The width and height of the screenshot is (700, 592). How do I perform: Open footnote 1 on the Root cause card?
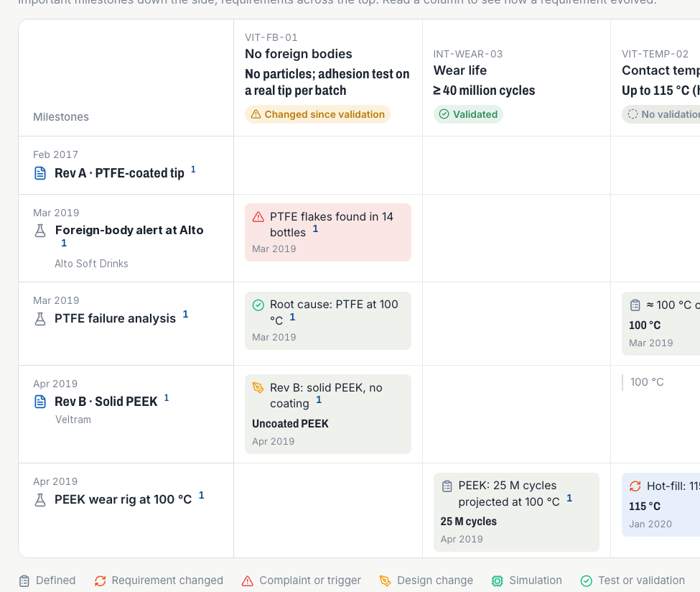point(292,318)
